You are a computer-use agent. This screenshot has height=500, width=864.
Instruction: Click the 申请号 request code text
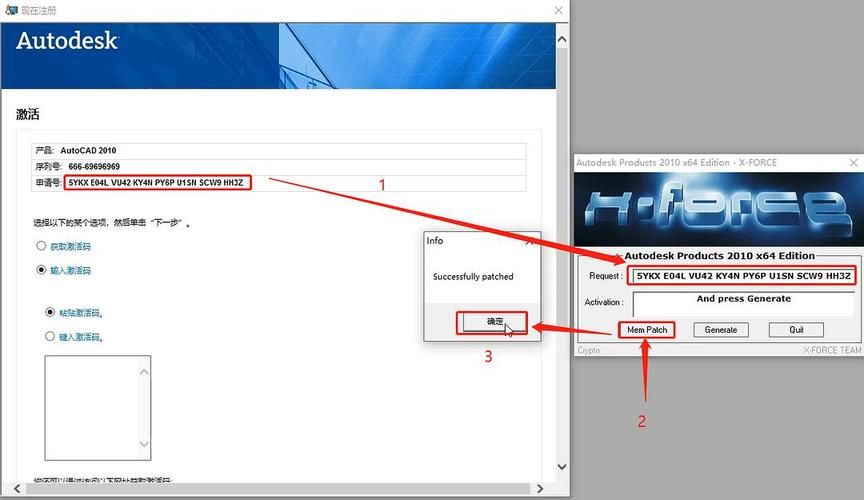coord(156,183)
